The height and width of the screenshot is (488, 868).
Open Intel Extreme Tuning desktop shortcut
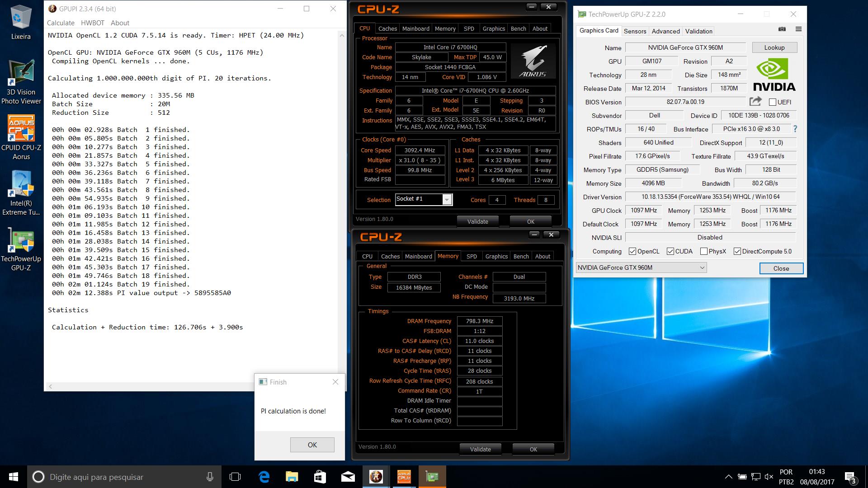pos(21,193)
